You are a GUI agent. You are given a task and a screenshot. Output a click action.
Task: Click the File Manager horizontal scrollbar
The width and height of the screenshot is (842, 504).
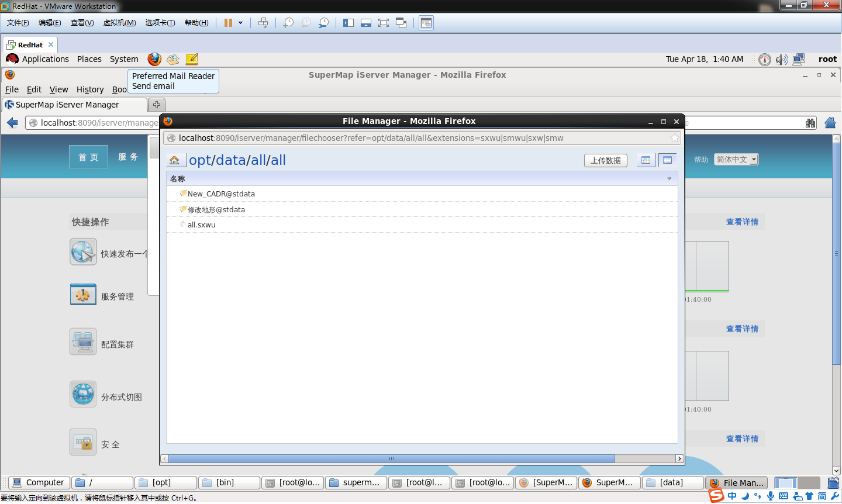click(391, 459)
